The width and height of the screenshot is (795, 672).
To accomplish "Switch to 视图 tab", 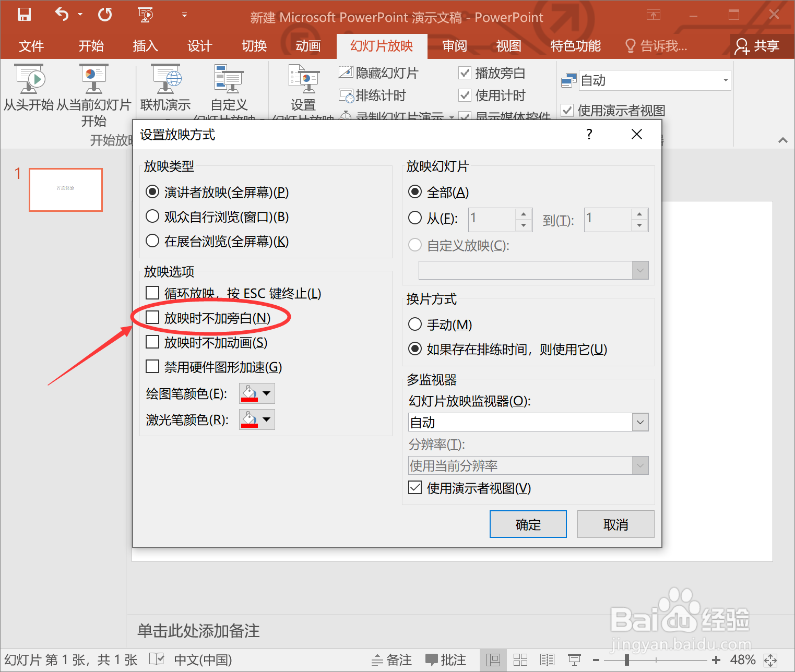I will (x=508, y=46).
